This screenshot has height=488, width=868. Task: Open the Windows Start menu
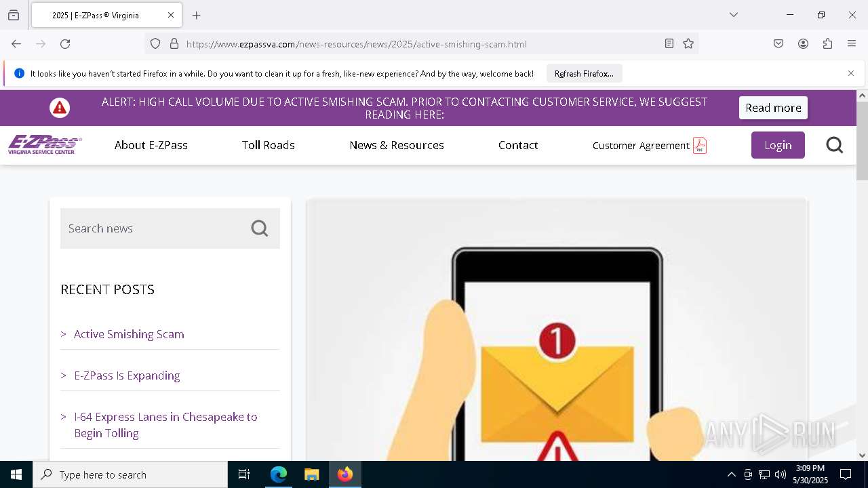(16, 474)
